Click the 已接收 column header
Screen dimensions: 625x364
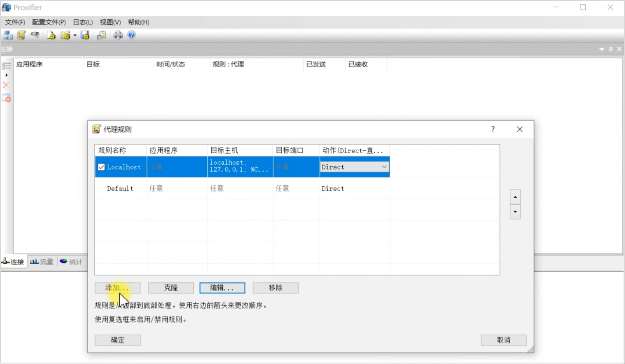pyautogui.click(x=367, y=64)
